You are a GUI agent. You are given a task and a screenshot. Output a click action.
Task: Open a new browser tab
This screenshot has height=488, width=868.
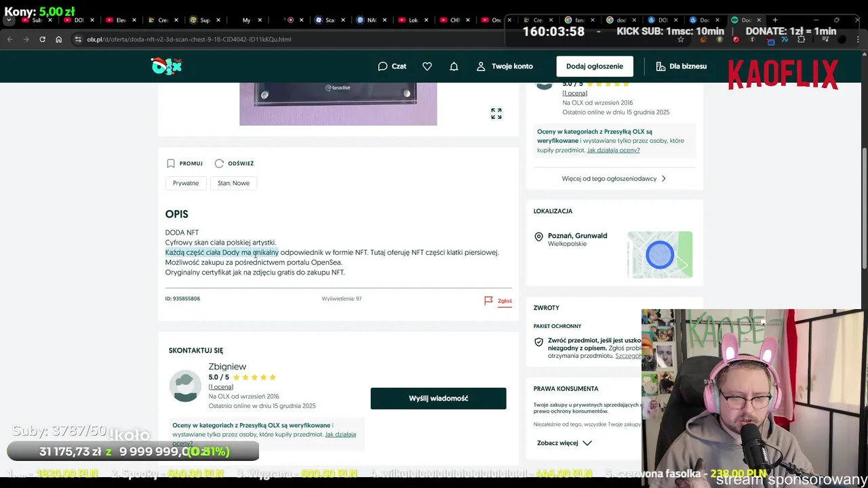[775, 20]
